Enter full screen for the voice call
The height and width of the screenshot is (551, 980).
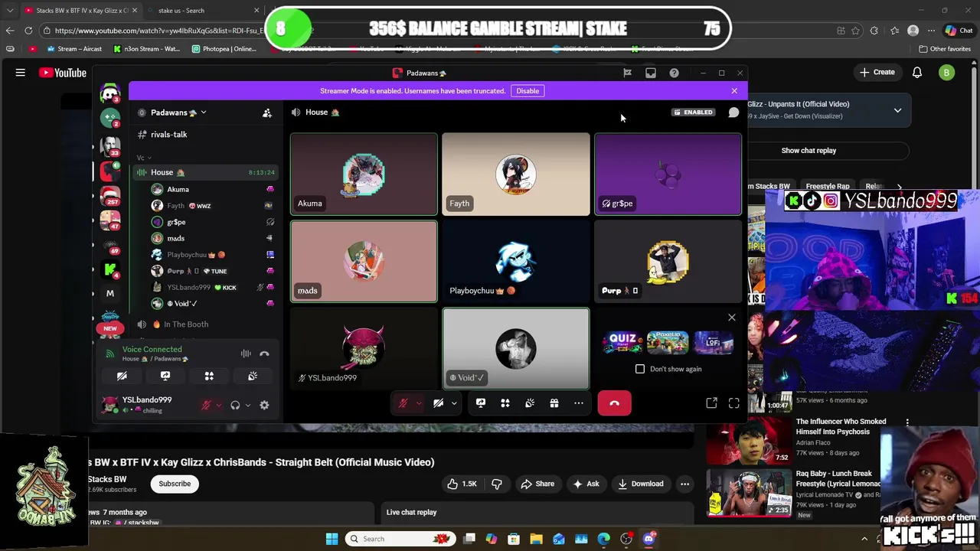pos(733,403)
